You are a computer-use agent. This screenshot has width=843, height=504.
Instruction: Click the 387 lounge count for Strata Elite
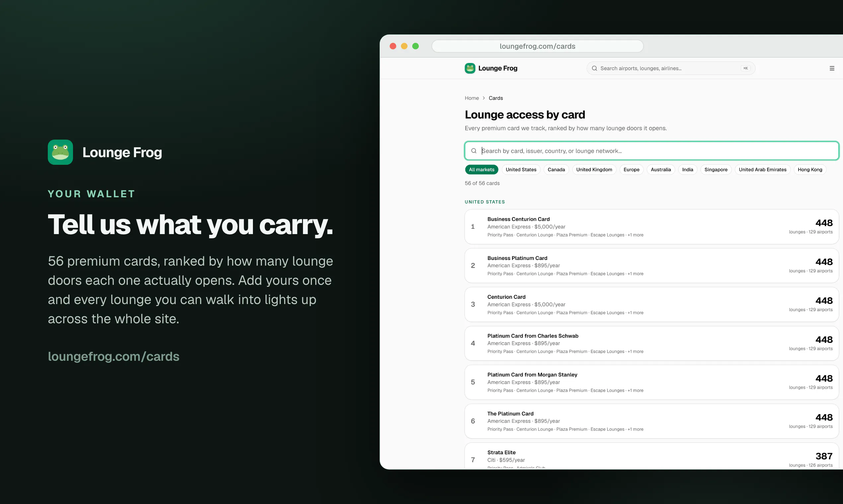824,456
